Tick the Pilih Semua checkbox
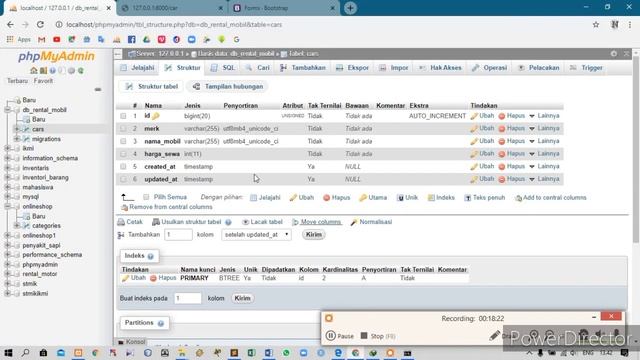640x360 pixels. tap(146, 197)
